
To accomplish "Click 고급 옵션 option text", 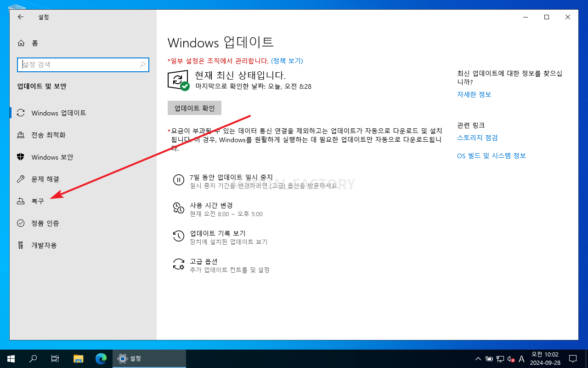I will pos(204,261).
